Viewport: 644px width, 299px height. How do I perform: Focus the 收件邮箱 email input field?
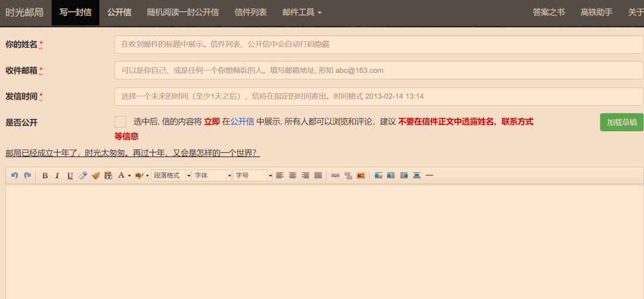point(379,70)
